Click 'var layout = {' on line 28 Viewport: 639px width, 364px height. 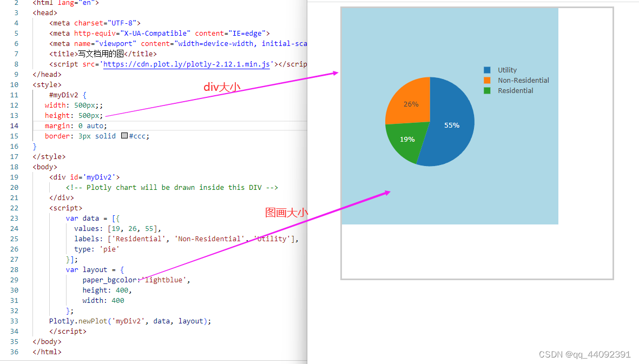(95, 269)
